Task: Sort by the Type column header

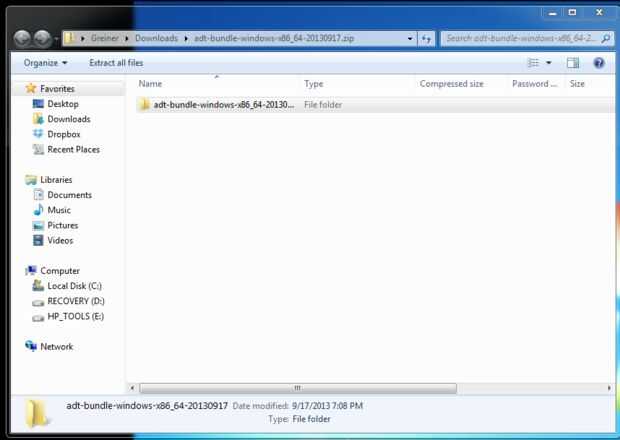Action: coord(314,84)
